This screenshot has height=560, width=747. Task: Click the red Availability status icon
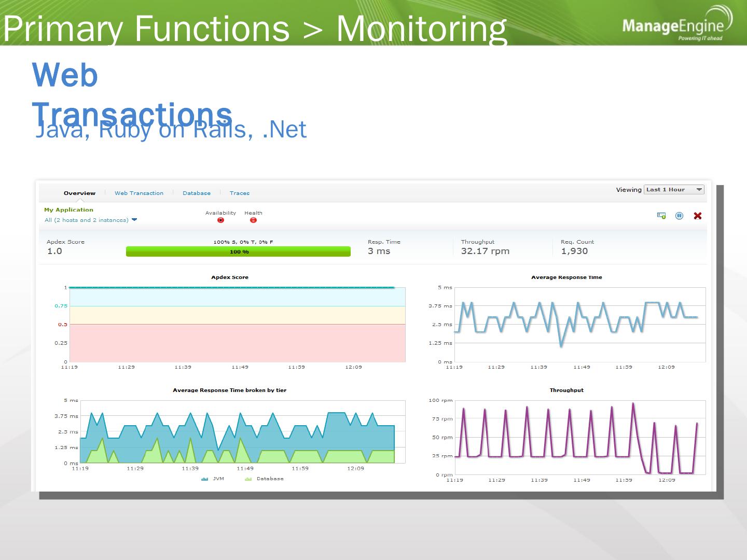[x=221, y=220]
